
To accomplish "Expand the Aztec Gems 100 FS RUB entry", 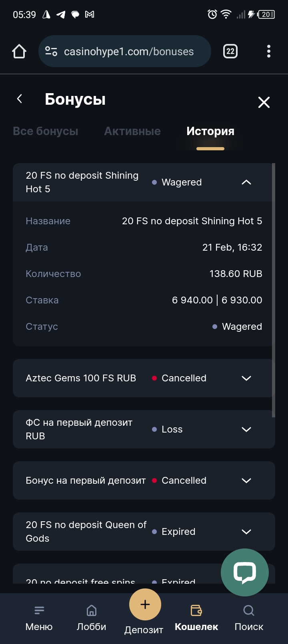I will coord(246,378).
